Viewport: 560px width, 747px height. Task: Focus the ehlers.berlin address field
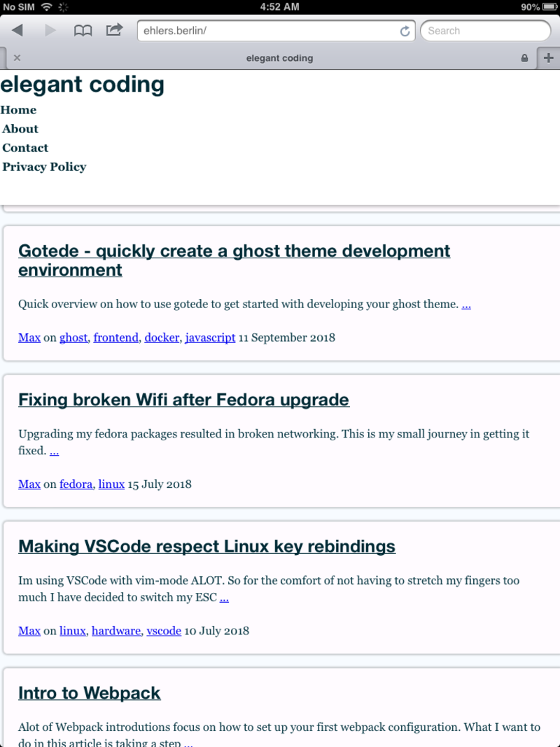coord(266,31)
